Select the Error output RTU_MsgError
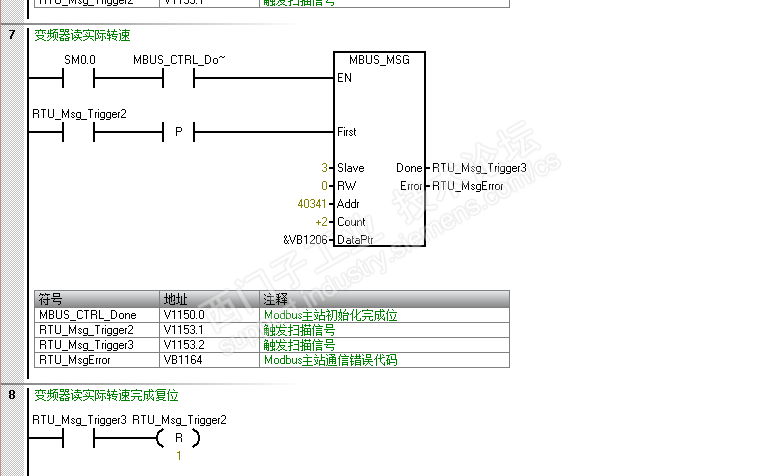The width and height of the screenshot is (758, 476). coord(467,186)
